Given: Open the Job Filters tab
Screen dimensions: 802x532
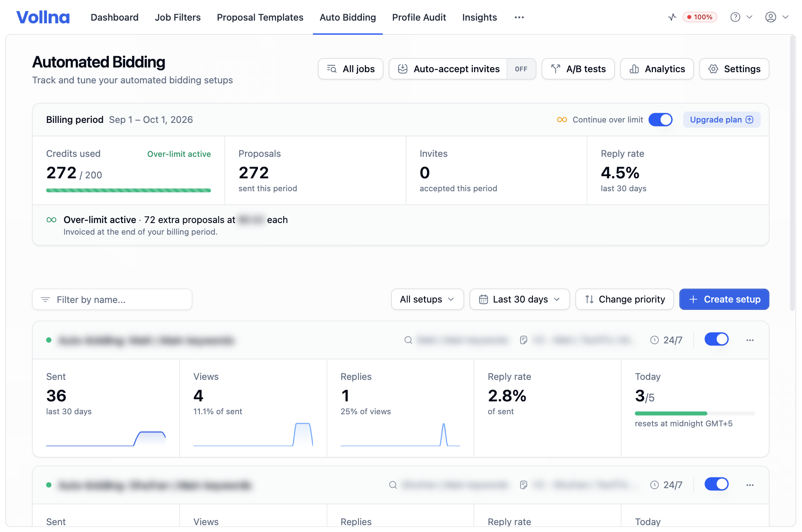Looking at the screenshot, I should pos(178,18).
